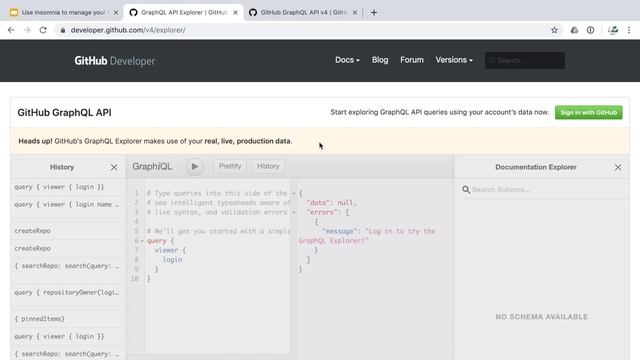
Task: Close the Use Insomnia tab
Action: tap(116, 13)
